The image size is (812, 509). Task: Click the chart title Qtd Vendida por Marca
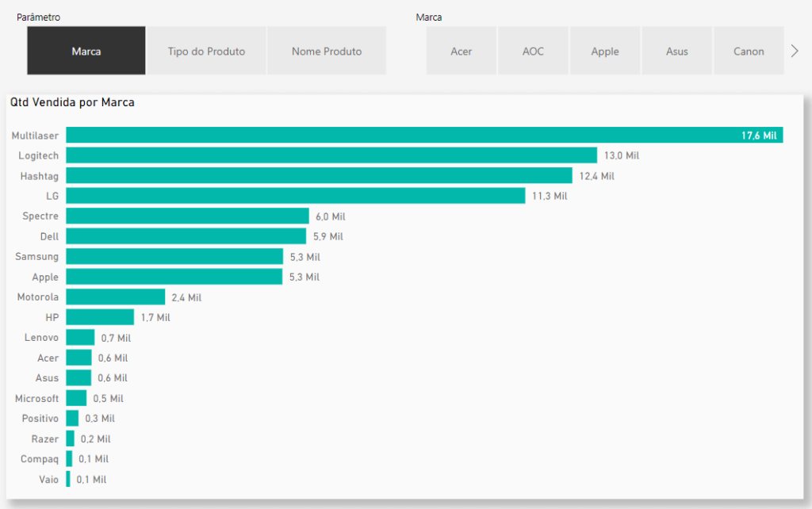click(72, 102)
